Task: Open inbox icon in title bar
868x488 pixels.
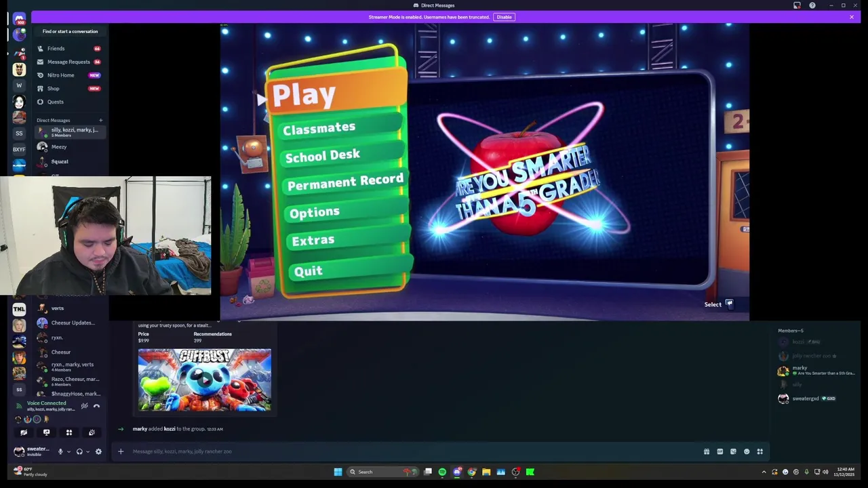Action: (797, 5)
